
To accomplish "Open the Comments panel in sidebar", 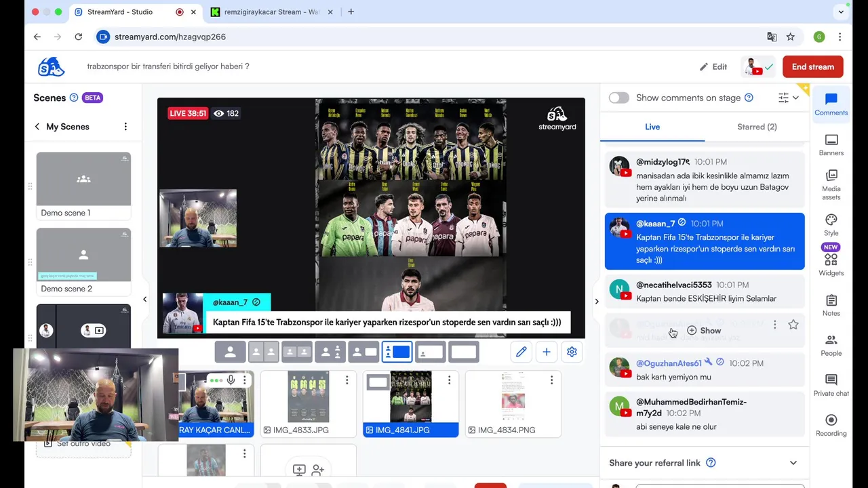I will pos(831,104).
